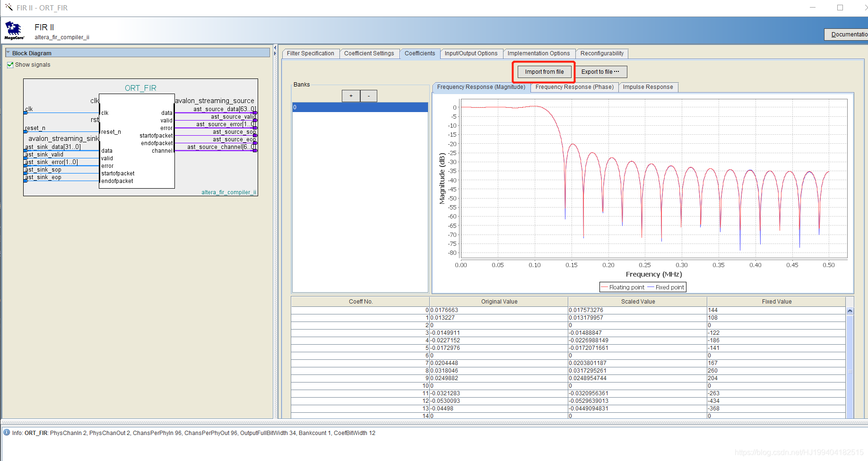Screen dimensions: 868x461
Task: Show Frequency Response (Phase) plot tab
Action: (574, 87)
